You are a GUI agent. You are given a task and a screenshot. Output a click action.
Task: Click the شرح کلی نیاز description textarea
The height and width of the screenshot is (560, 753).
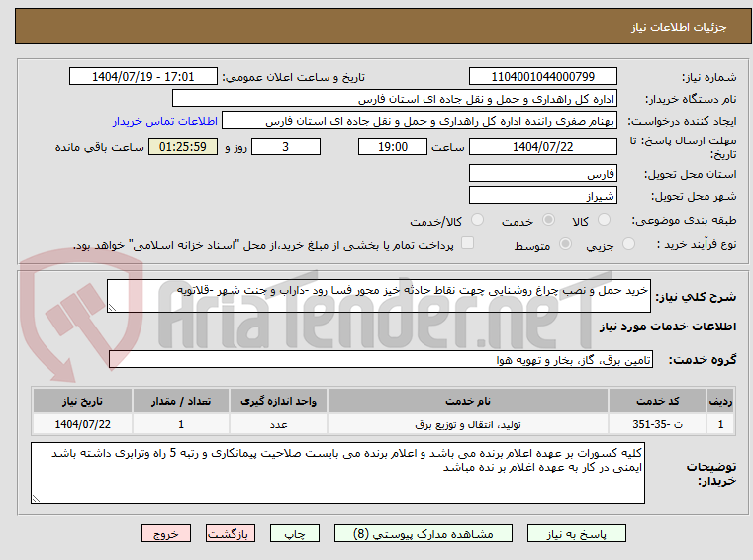(378, 296)
